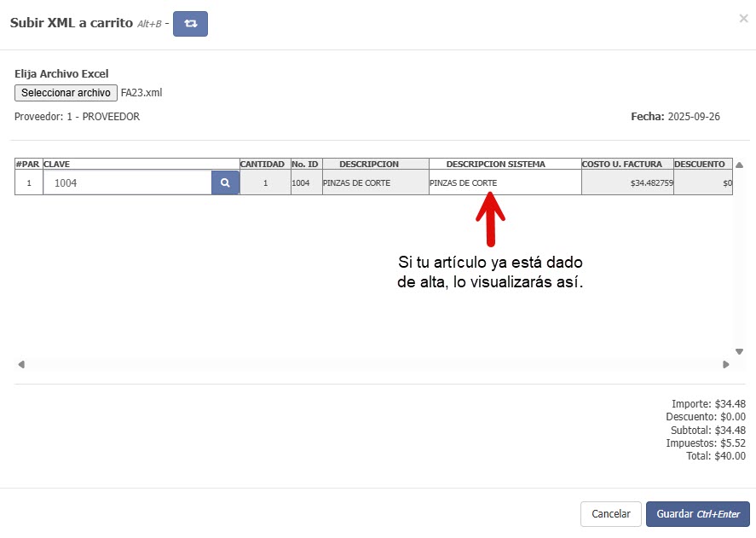Click the magnifier search icon in CLAVE
Image resolution: width=756 pixels, height=538 pixels.
coord(225,182)
